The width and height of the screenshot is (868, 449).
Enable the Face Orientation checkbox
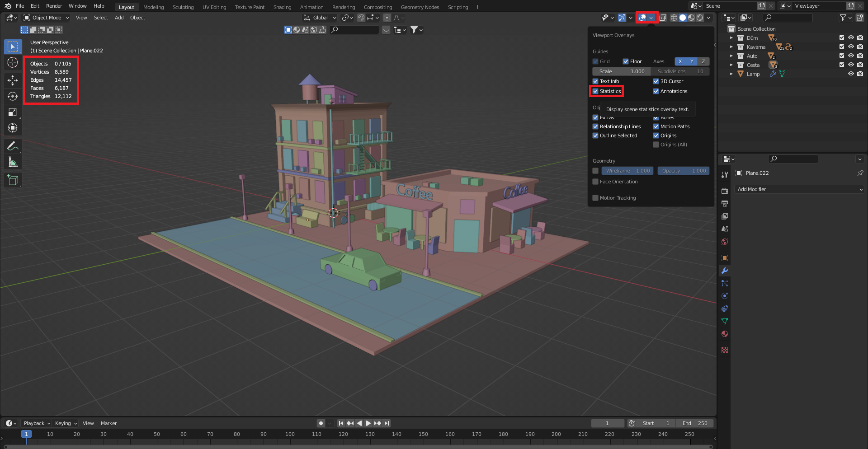596,182
